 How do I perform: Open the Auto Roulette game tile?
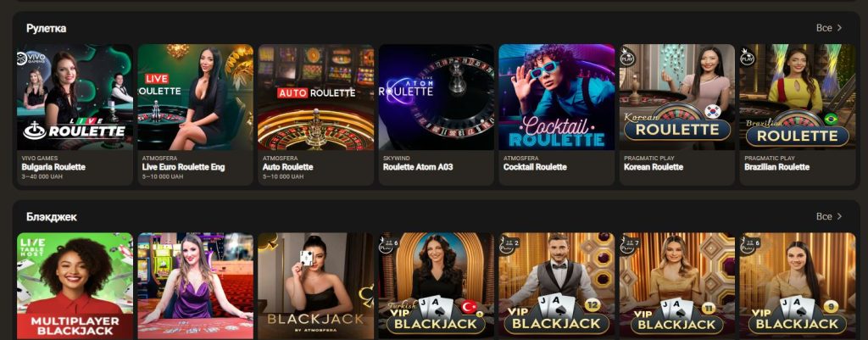pyautogui.click(x=315, y=114)
